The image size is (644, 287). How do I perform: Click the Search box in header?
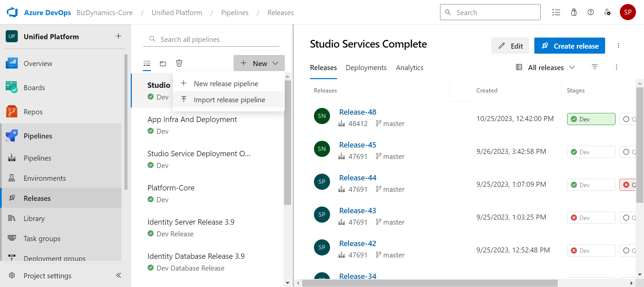tap(490, 12)
